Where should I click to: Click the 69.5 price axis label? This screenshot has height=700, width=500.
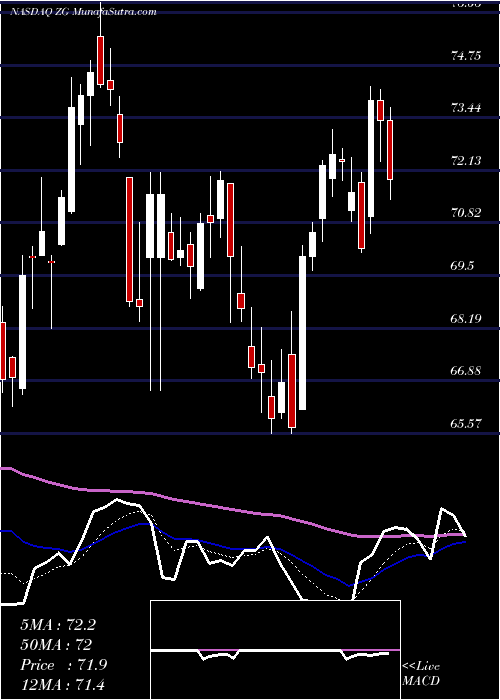[x=462, y=266]
